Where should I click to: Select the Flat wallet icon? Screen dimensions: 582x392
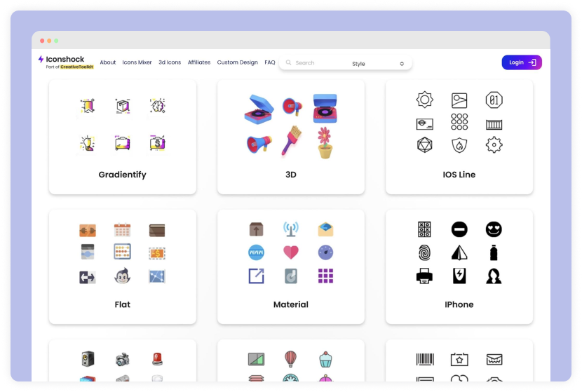click(157, 231)
